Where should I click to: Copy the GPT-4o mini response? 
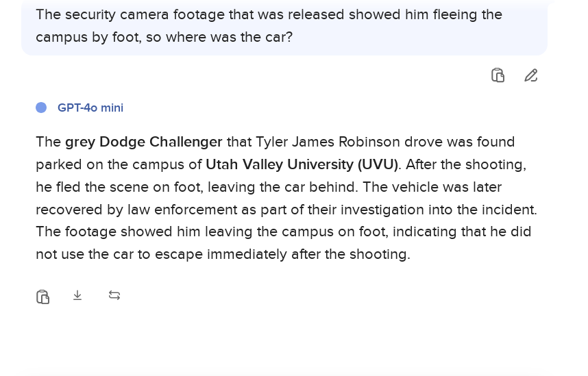click(x=42, y=296)
